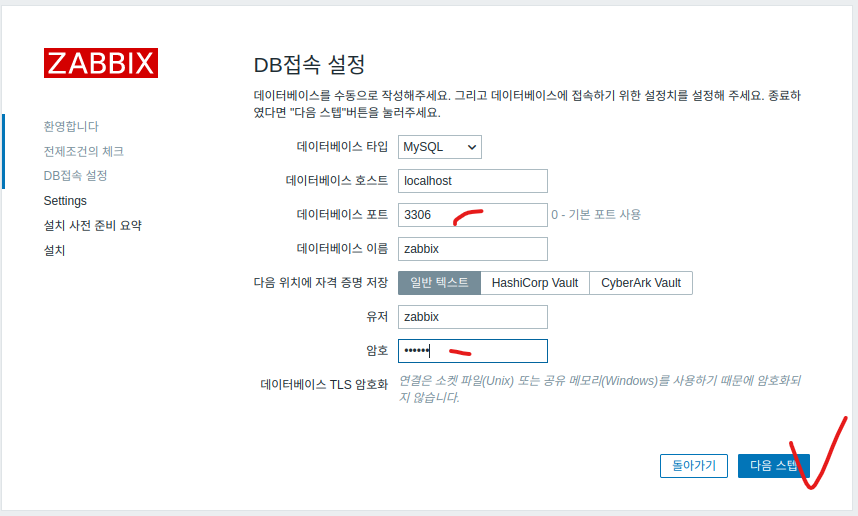858x516 pixels.
Task: Select CyberArk Vault credential storage option
Action: pyautogui.click(x=641, y=283)
